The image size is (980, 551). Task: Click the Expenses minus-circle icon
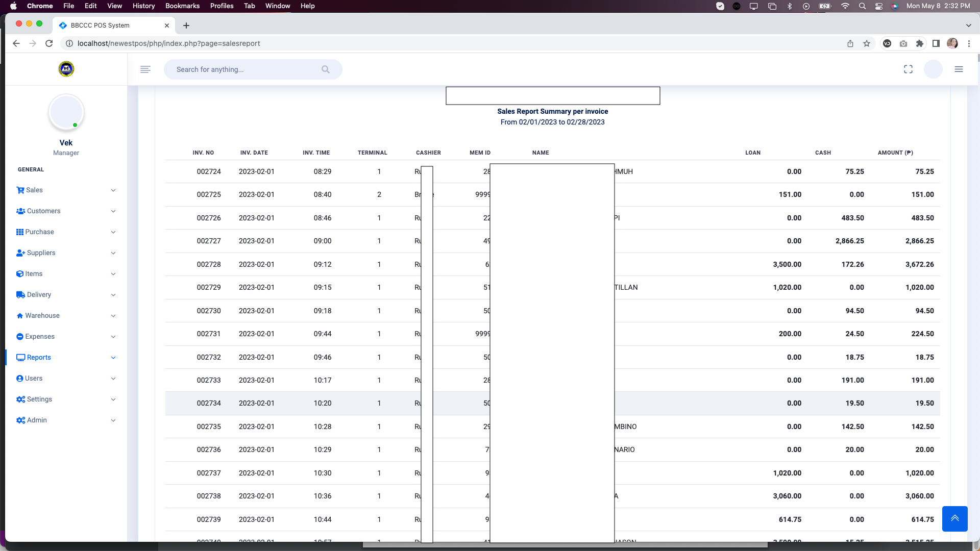[20, 337]
